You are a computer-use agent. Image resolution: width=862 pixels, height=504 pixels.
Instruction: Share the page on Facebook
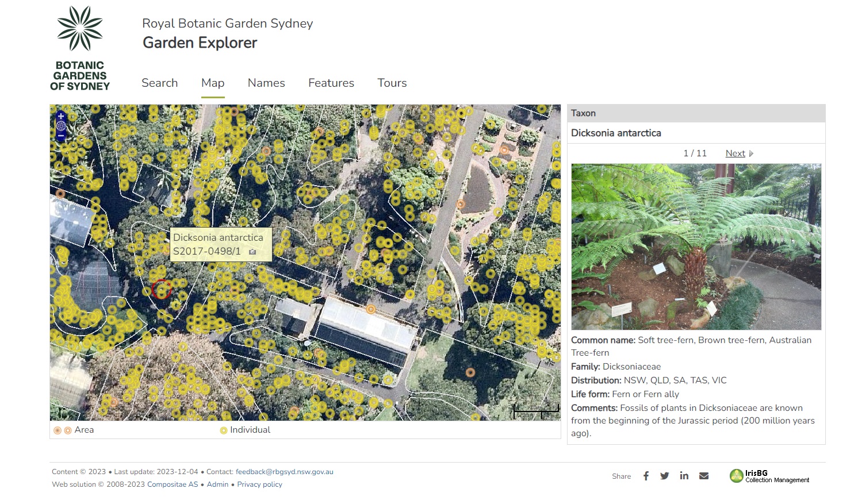646,476
